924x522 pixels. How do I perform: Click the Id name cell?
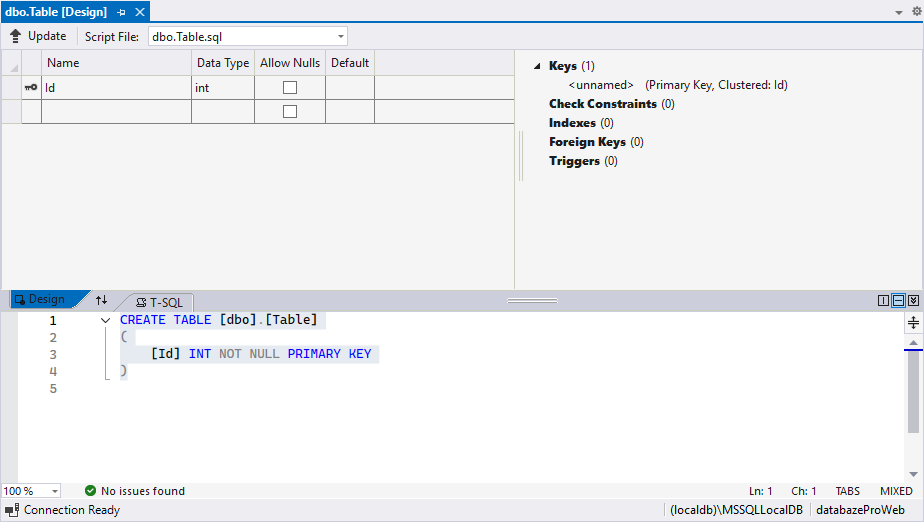[x=116, y=87]
